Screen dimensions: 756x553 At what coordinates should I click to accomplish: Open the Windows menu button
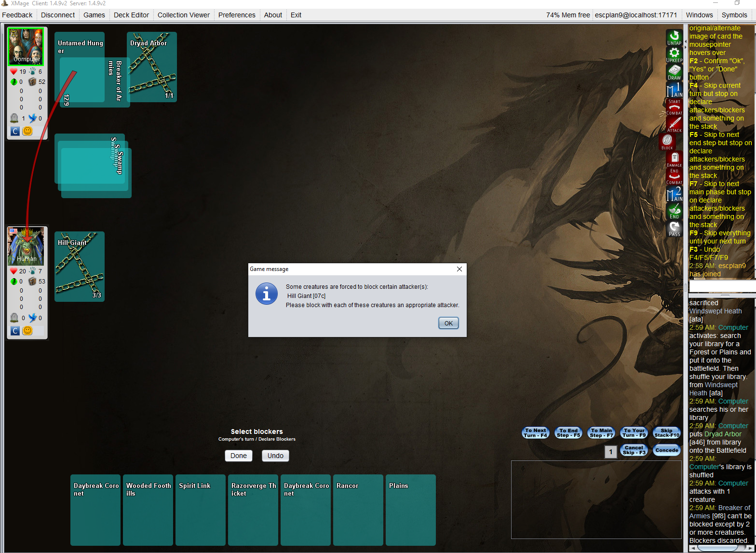coord(699,15)
